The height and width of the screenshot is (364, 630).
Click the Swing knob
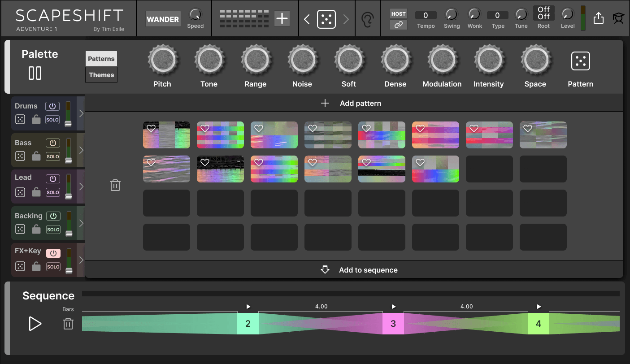pyautogui.click(x=452, y=14)
